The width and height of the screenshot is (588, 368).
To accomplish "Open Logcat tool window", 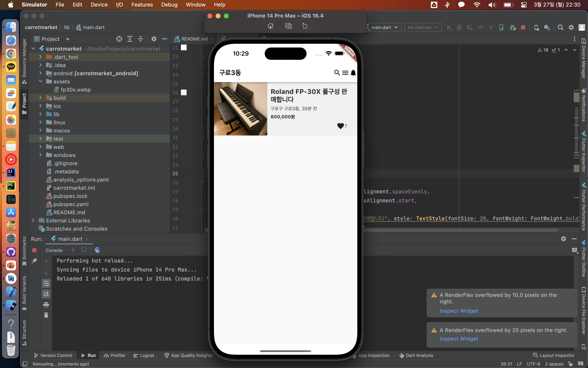I will (144, 355).
